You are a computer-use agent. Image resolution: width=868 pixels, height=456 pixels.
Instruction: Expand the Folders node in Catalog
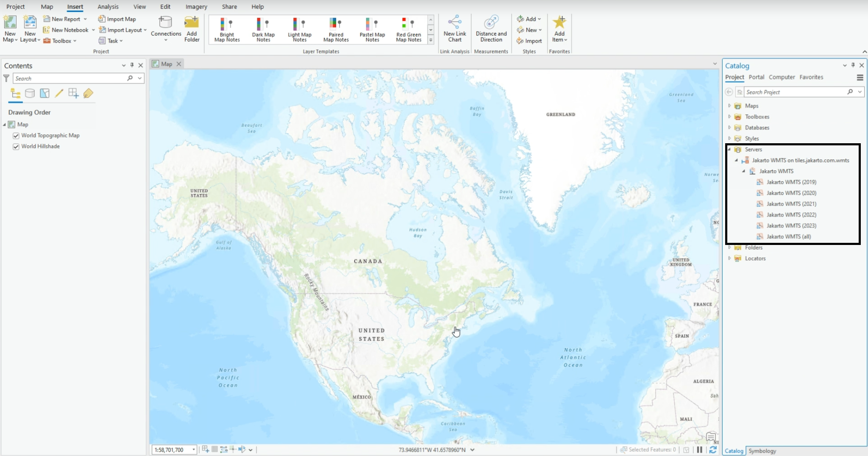729,247
